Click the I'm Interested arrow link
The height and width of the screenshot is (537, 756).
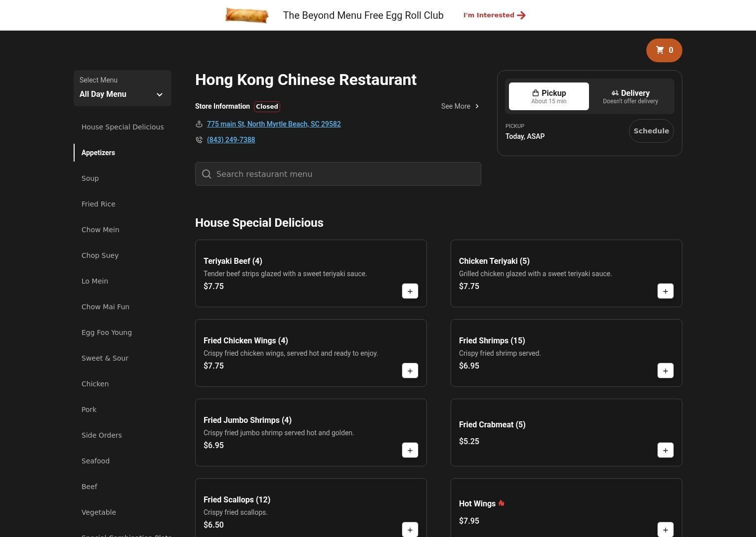494,15
